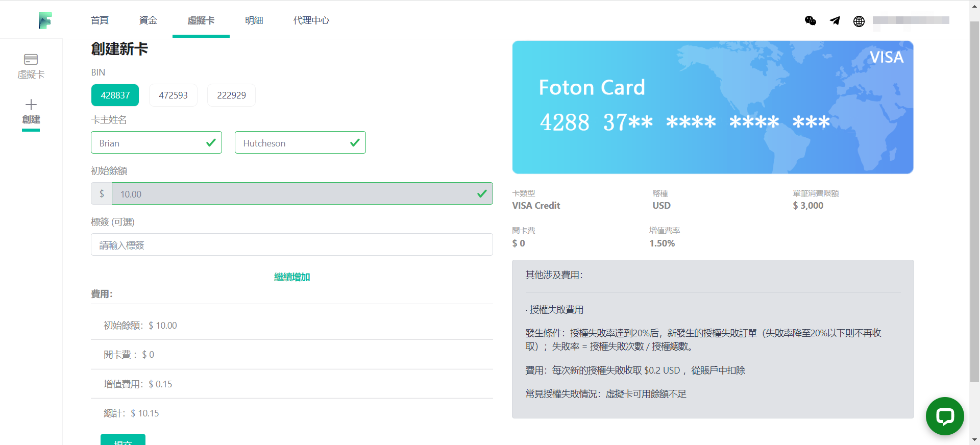
Task: Click the 其他涉及費用 heading
Action: (x=554, y=275)
